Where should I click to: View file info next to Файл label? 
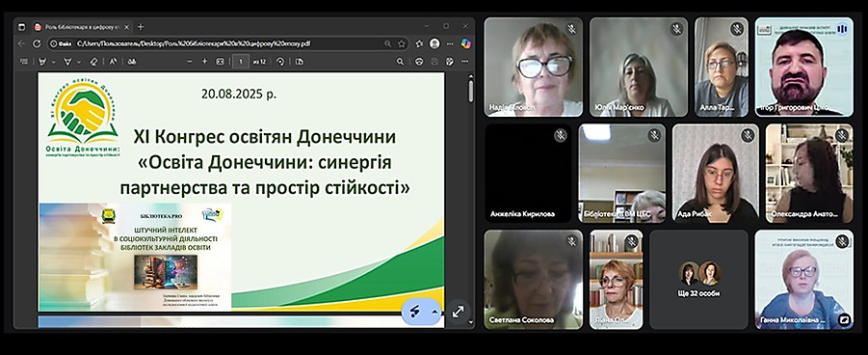(55, 43)
